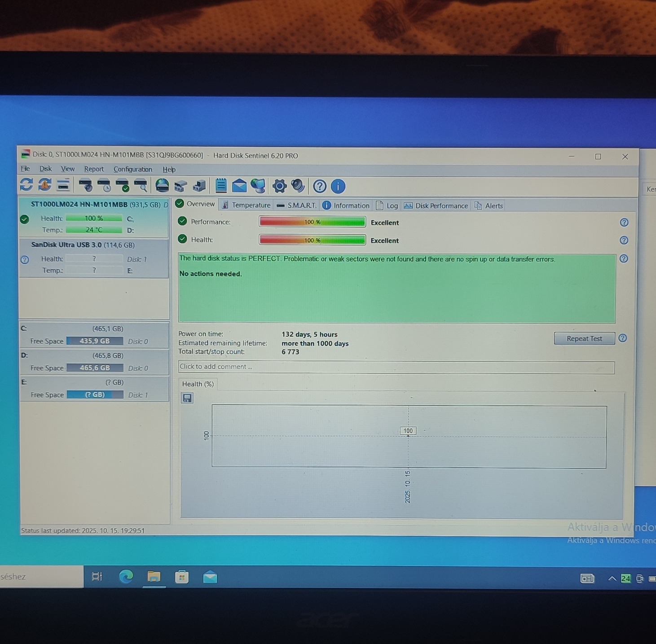Click the Performance 100 % progress bar

point(313,222)
